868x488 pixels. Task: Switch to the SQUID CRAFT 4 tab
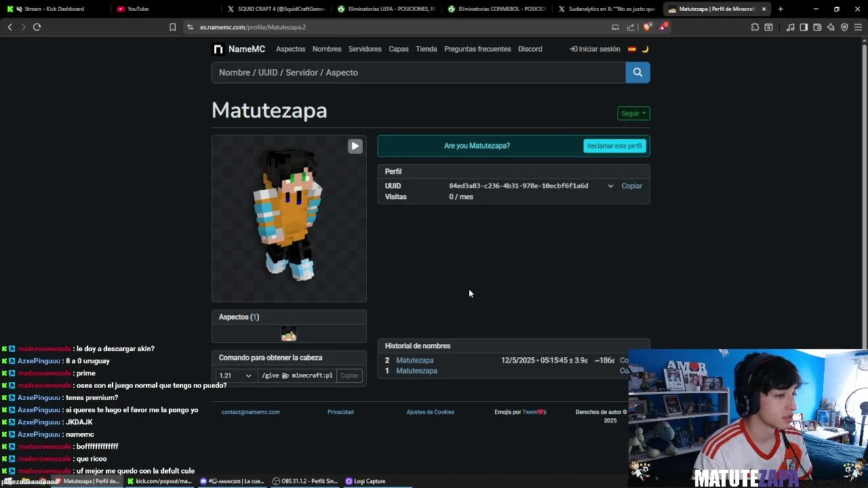pos(276,9)
